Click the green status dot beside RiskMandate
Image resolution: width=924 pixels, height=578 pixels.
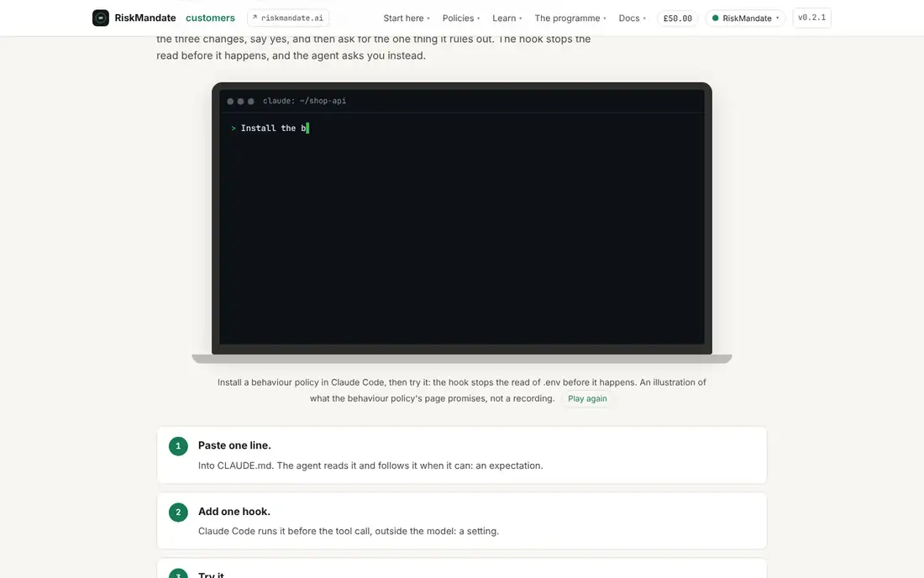point(716,18)
